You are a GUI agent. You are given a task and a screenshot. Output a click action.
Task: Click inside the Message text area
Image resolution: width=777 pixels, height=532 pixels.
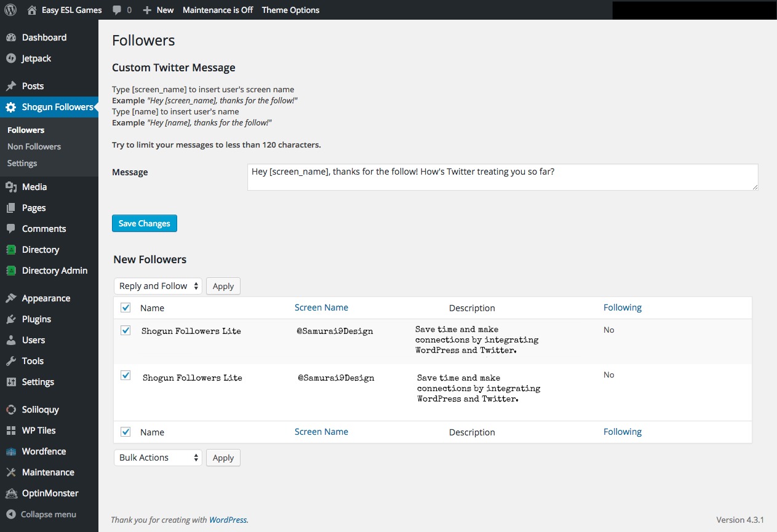[x=503, y=177]
